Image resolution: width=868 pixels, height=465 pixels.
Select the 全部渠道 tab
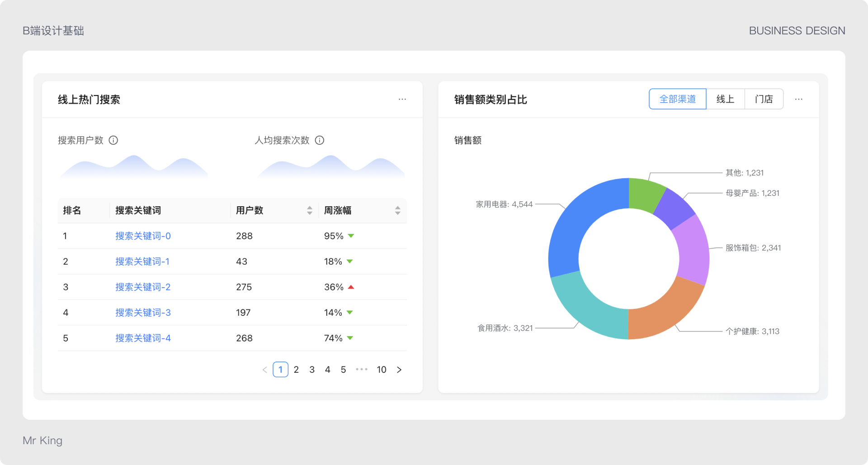[x=677, y=99]
